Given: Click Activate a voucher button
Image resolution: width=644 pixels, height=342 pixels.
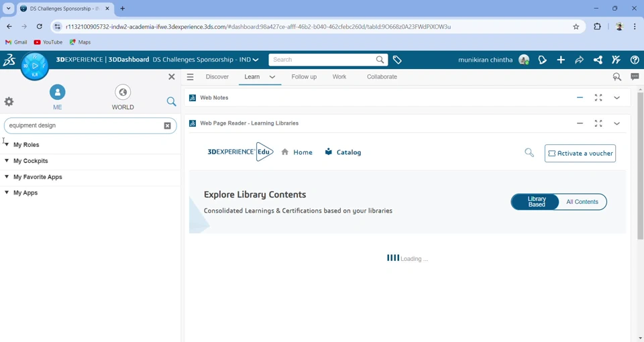Looking at the screenshot, I should 580,153.
